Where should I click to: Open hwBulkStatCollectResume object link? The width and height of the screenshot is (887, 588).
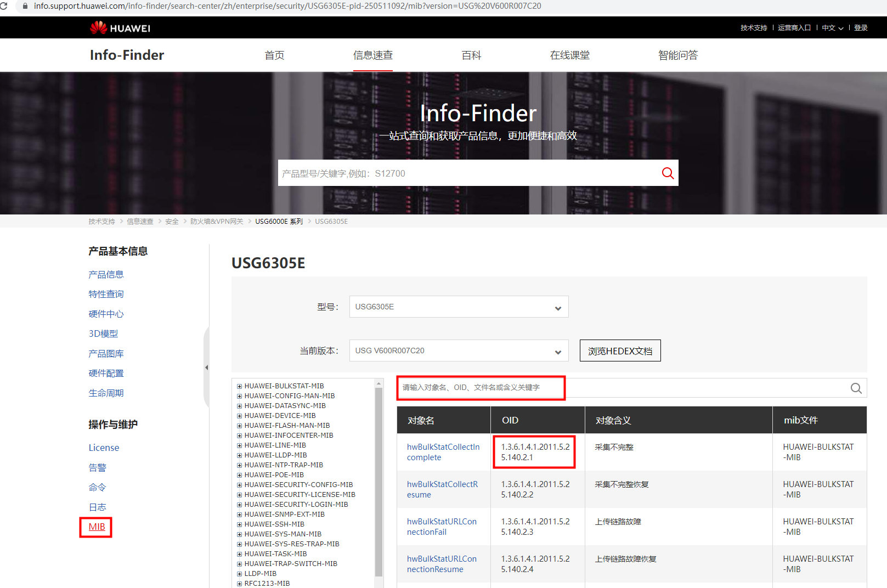click(442, 489)
